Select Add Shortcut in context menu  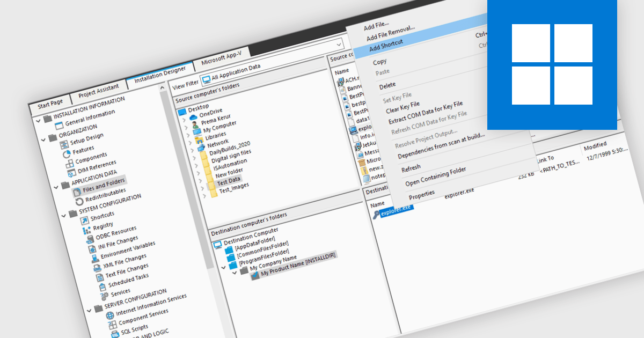[386, 45]
